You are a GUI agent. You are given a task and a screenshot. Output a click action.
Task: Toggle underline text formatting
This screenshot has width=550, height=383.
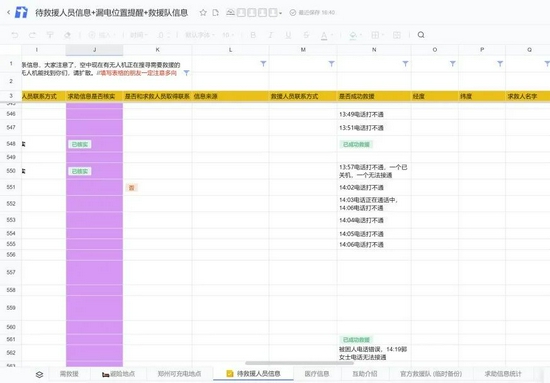[x=288, y=35]
